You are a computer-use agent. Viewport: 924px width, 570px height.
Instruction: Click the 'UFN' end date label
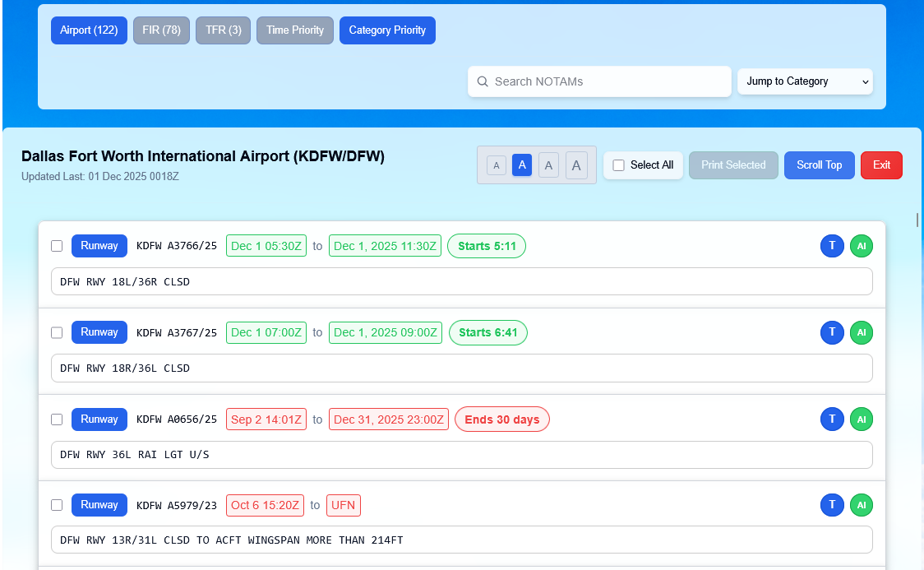tap(343, 505)
